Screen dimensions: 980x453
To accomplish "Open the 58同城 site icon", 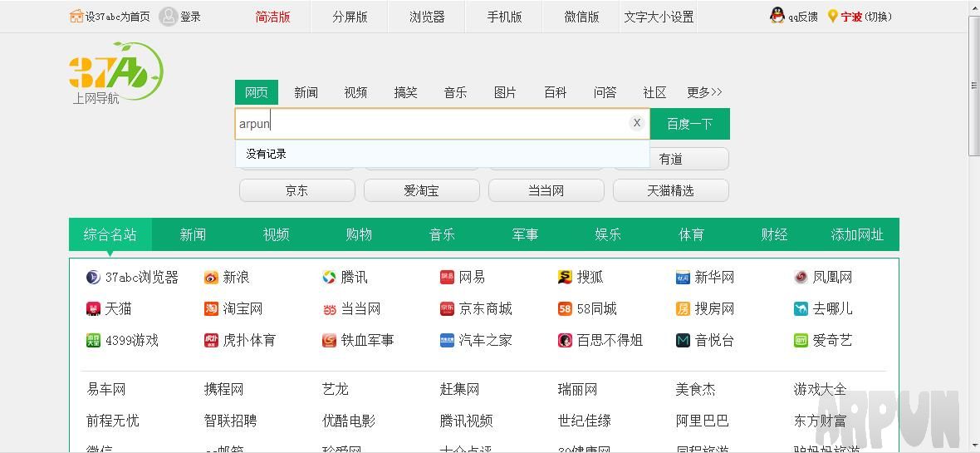I will (565, 309).
